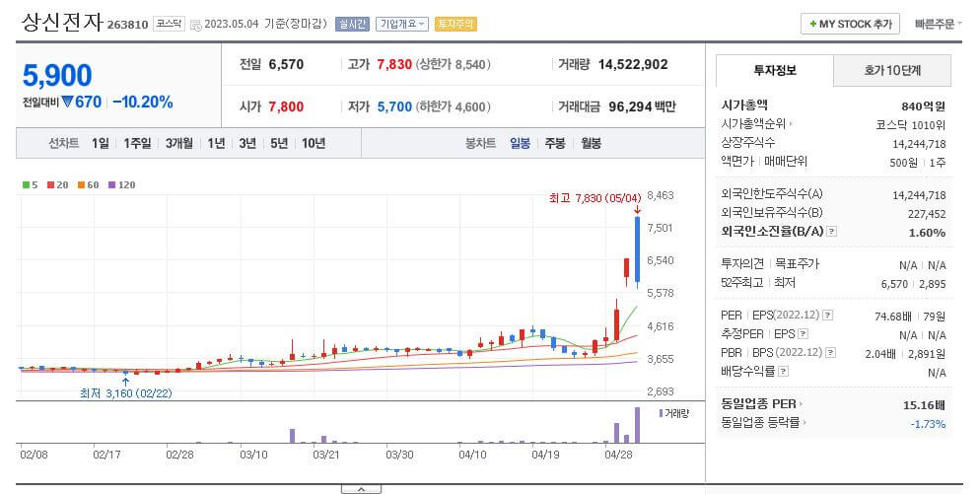Click the 시가총액 value 840억원

923,106
